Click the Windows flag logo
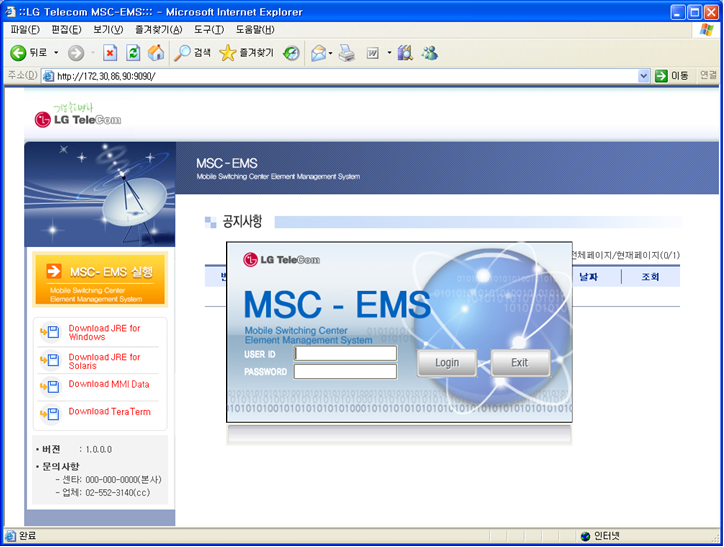The width and height of the screenshot is (724, 547). pos(706,30)
